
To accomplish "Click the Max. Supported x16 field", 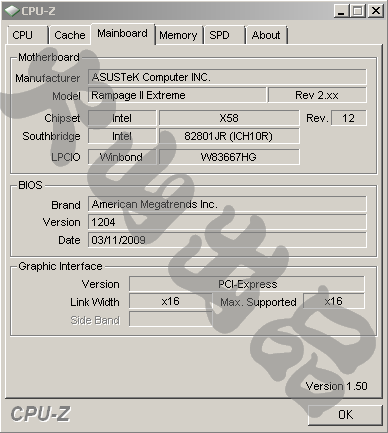I will pyautogui.click(x=334, y=301).
